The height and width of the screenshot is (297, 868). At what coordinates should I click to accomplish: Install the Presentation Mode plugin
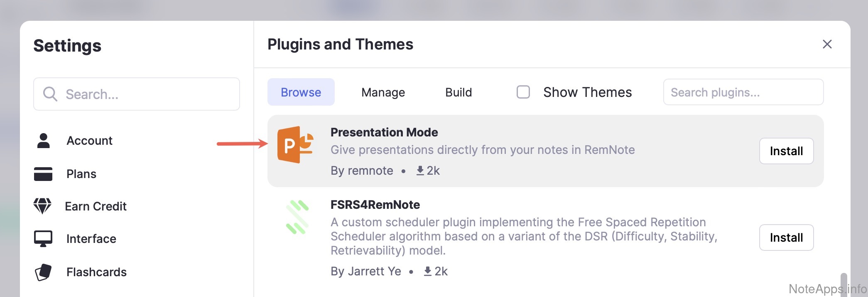pyautogui.click(x=786, y=151)
